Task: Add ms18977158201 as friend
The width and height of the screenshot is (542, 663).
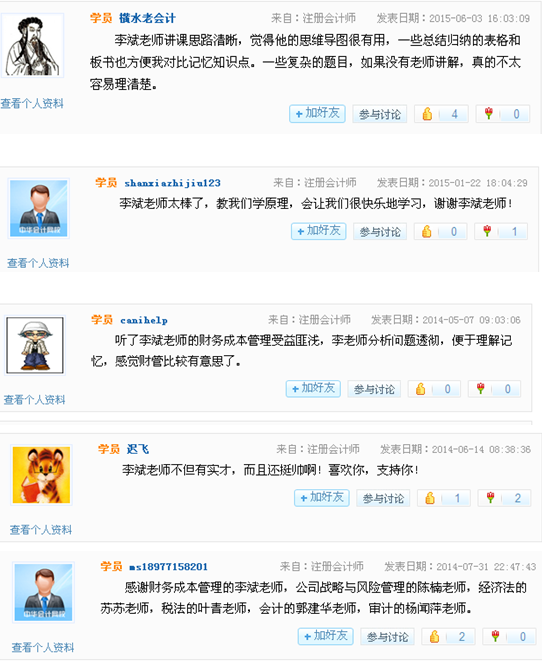Action: 326,636
